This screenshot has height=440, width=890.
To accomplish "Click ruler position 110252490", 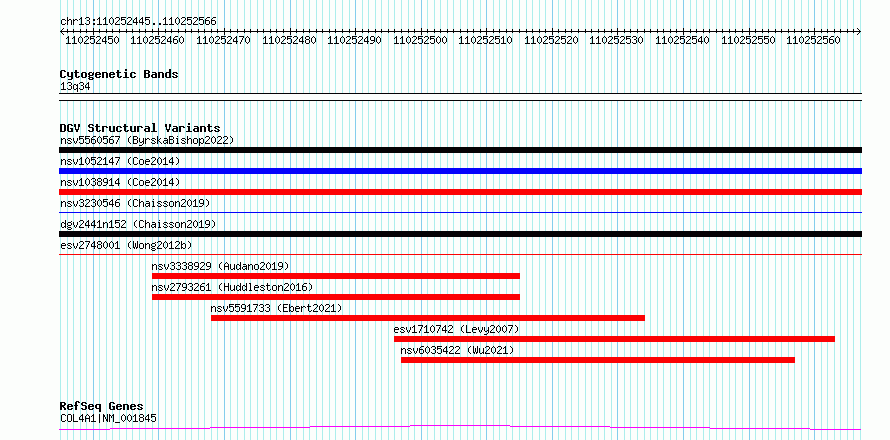I will (355, 40).
